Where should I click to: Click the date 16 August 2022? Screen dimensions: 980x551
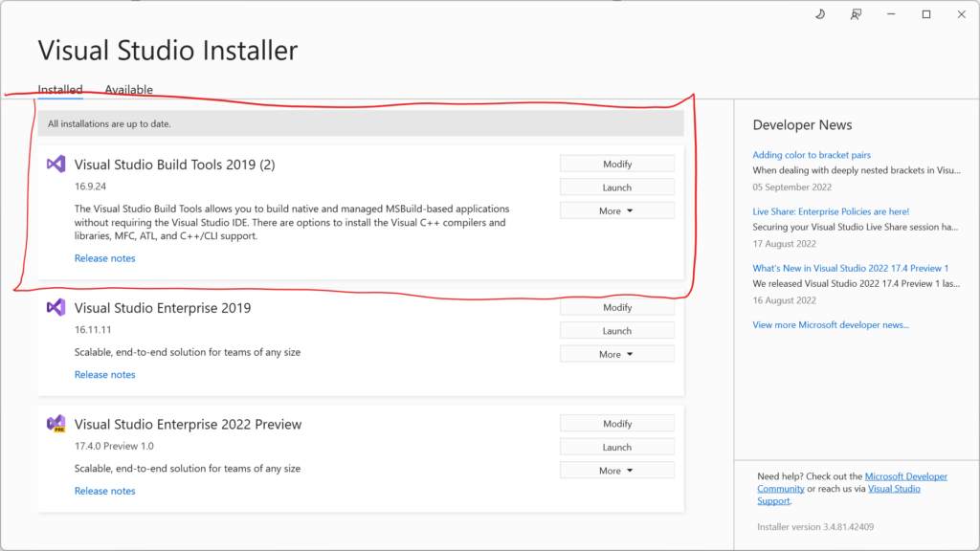tap(785, 299)
